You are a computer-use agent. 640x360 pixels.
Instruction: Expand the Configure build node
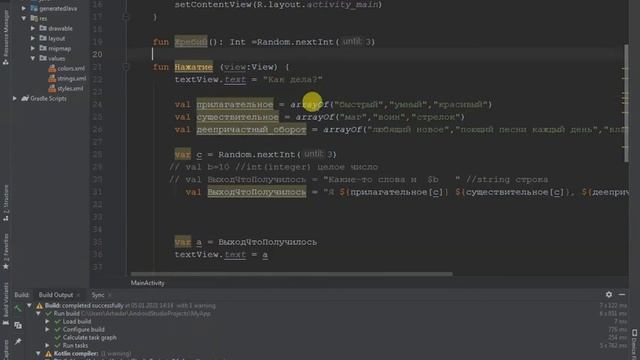[x=47, y=329]
